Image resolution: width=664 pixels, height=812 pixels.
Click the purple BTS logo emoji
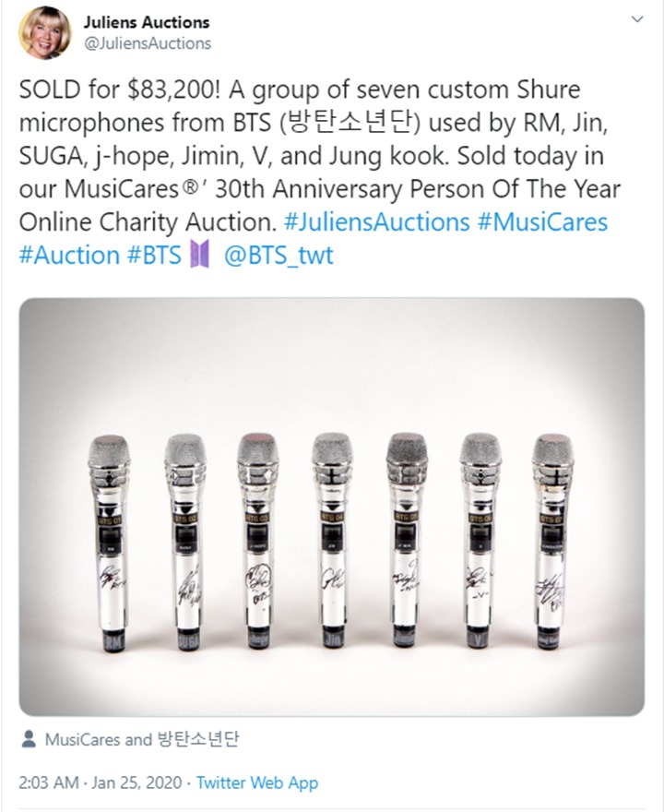(x=199, y=256)
